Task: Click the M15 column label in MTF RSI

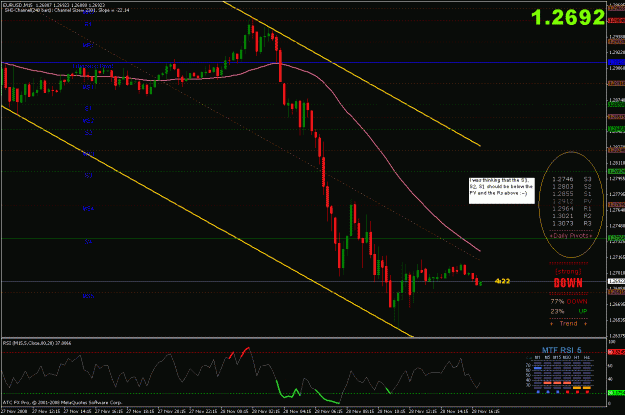Action: (557, 358)
